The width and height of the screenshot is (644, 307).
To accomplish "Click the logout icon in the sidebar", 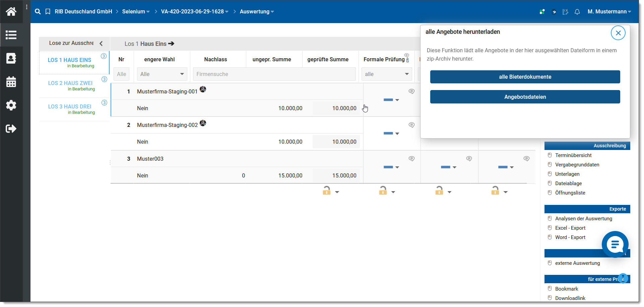I will point(11,129).
